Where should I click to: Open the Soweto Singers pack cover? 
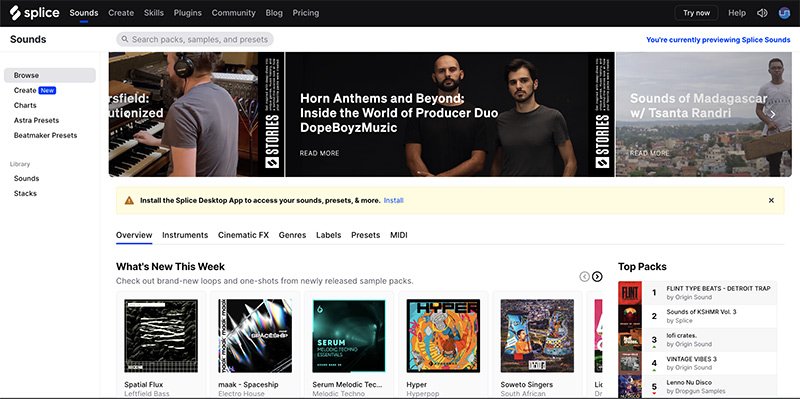(x=537, y=336)
